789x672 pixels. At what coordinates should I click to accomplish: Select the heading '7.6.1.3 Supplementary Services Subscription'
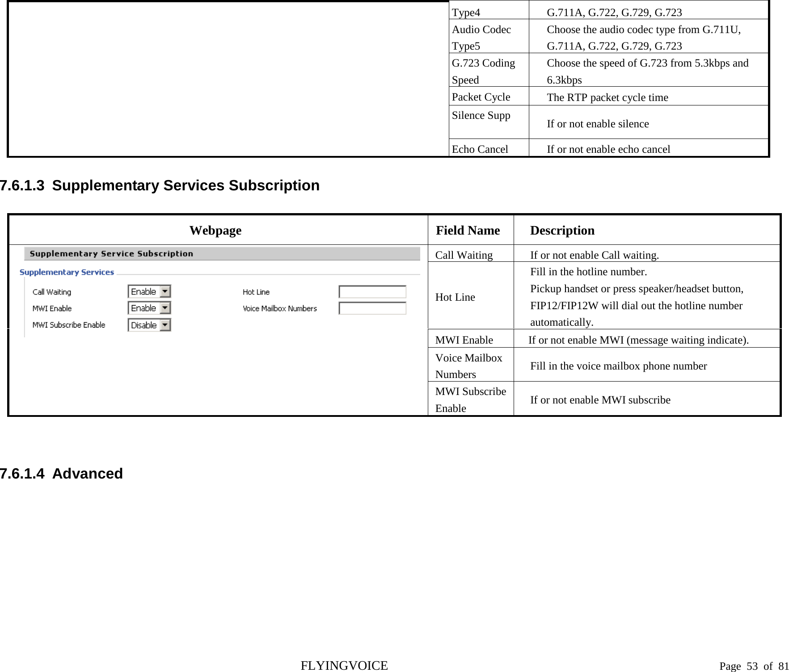(160, 185)
